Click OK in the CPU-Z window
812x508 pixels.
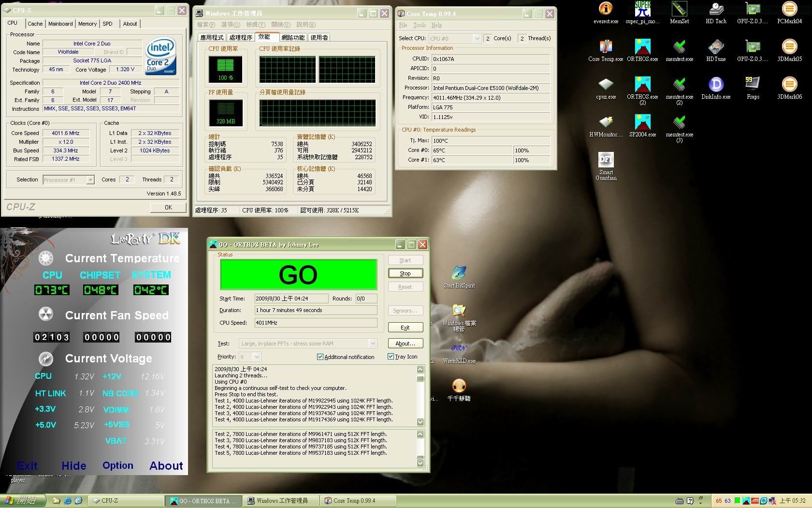click(168, 207)
